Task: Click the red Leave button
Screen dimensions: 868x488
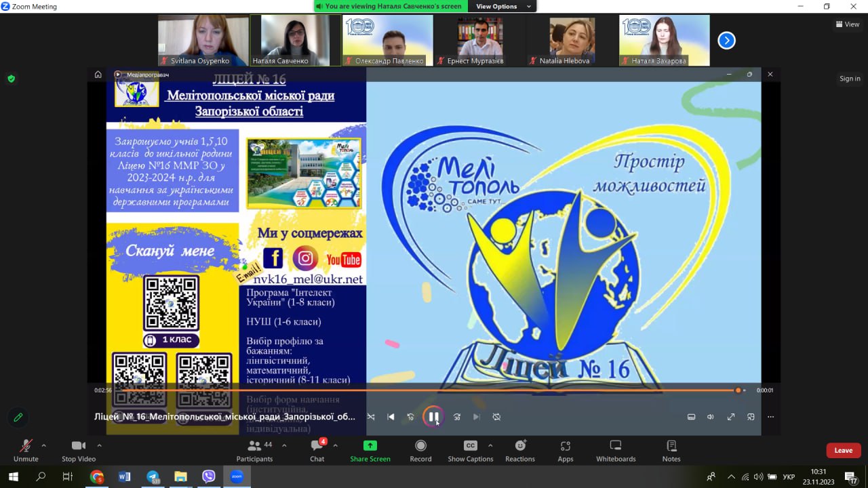Action: (x=843, y=451)
